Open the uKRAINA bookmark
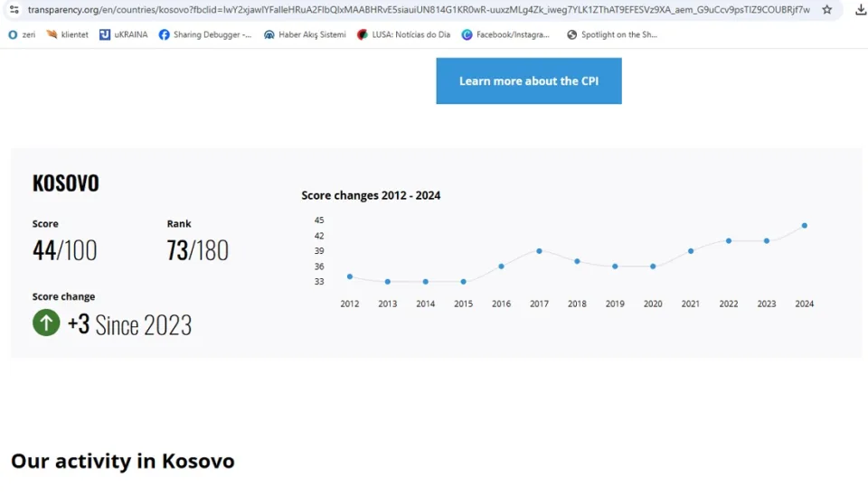The height and width of the screenshot is (496, 868). 124,34
